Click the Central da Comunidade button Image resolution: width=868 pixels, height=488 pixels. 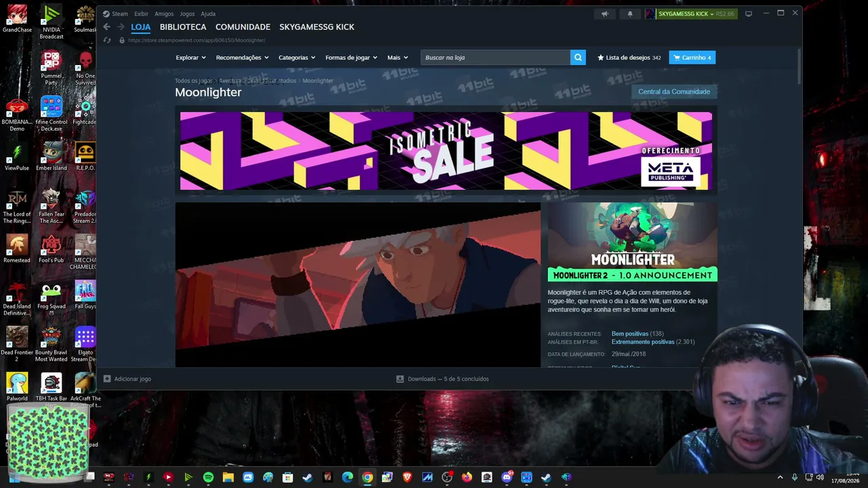pos(674,91)
